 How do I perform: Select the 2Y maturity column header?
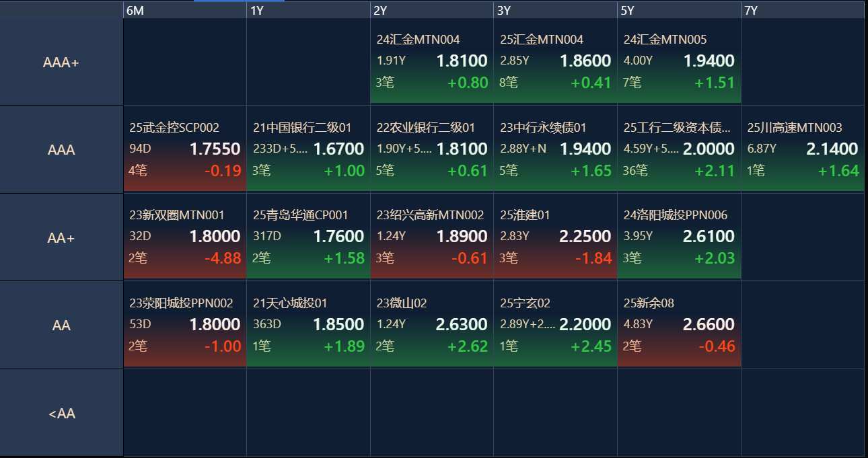pyautogui.click(x=432, y=10)
